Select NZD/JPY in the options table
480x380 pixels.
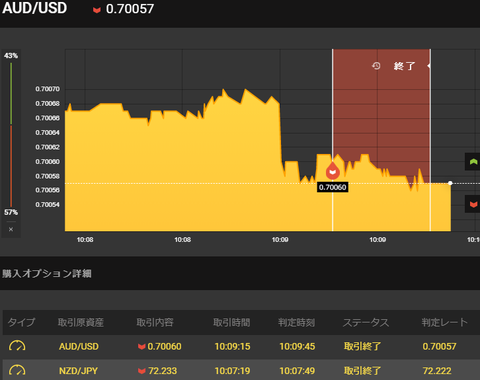tap(78, 371)
